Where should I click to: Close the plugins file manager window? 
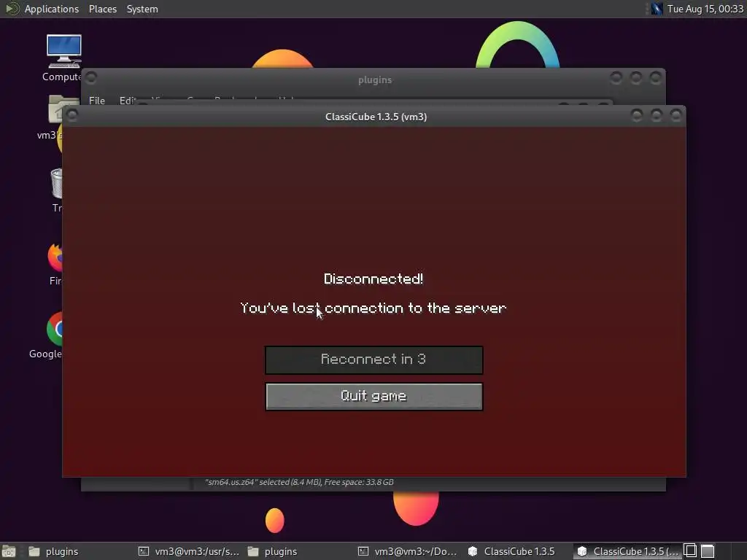point(656,77)
